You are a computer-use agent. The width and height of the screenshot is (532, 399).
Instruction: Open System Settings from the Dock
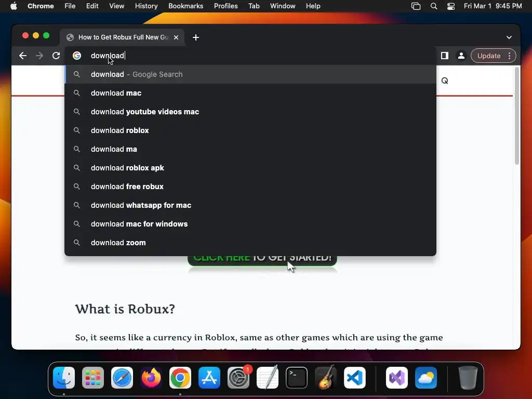[x=238, y=378]
